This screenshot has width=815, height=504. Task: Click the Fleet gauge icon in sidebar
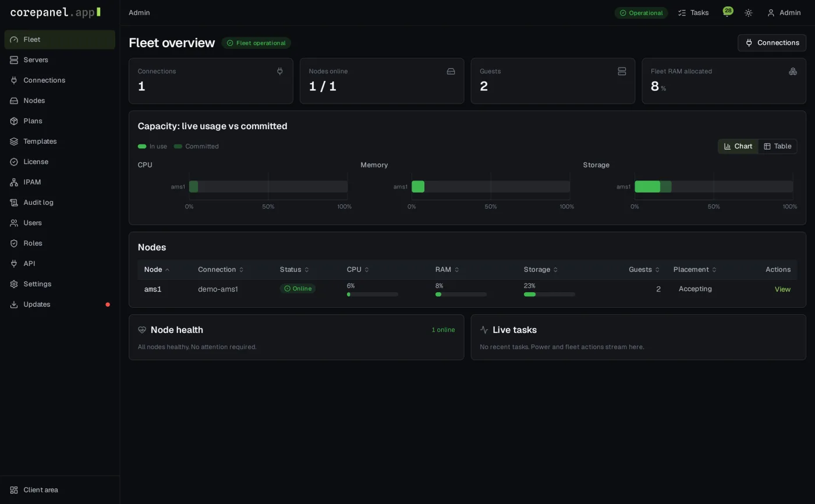14,40
